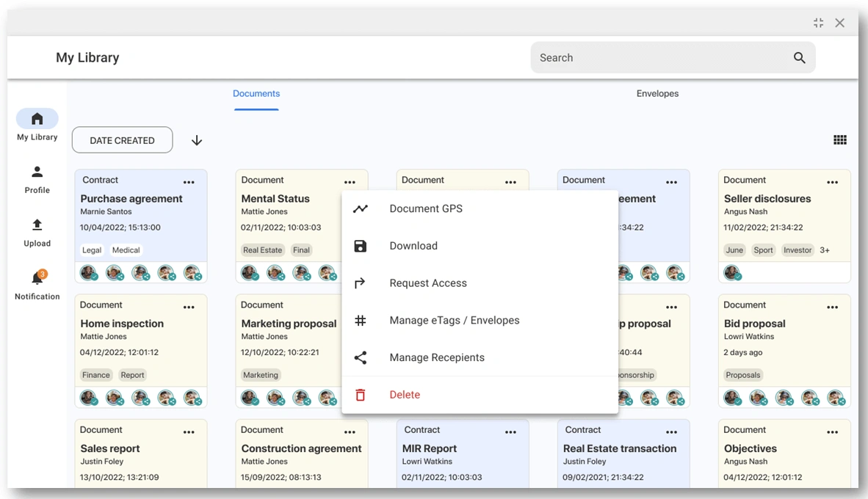Open the Construction agreement title
Image resolution: width=868 pixels, height=499 pixels.
301,448
